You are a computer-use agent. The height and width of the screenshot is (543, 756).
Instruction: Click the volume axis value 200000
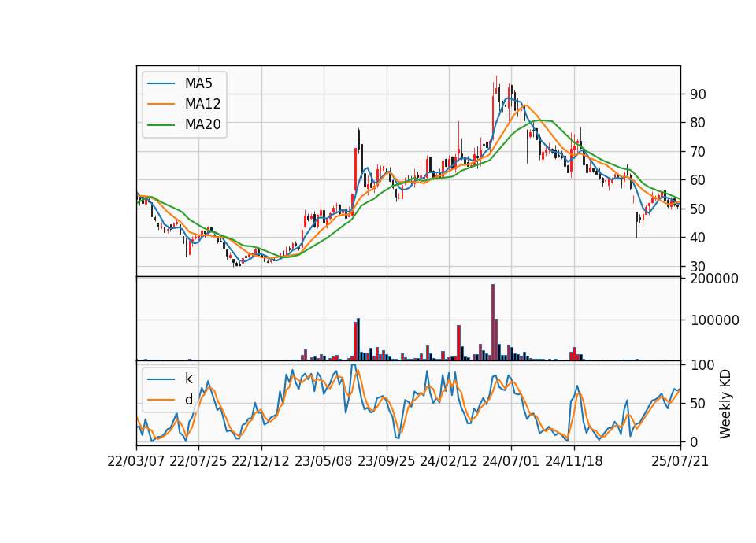pos(714,279)
